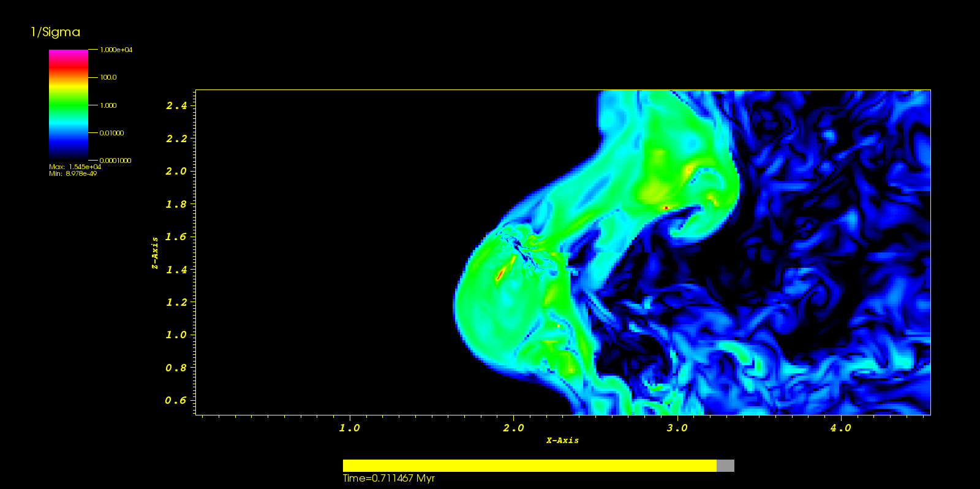This screenshot has width=980, height=489.
Task: Pick the 1.000 legend tick label
Action: pyautogui.click(x=108, y=105)
